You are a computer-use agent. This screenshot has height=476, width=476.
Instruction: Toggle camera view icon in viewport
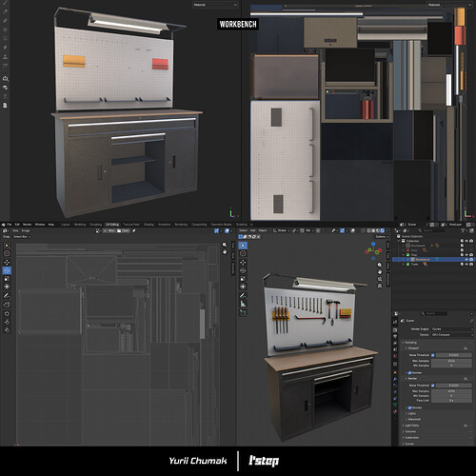click(380, 279)
